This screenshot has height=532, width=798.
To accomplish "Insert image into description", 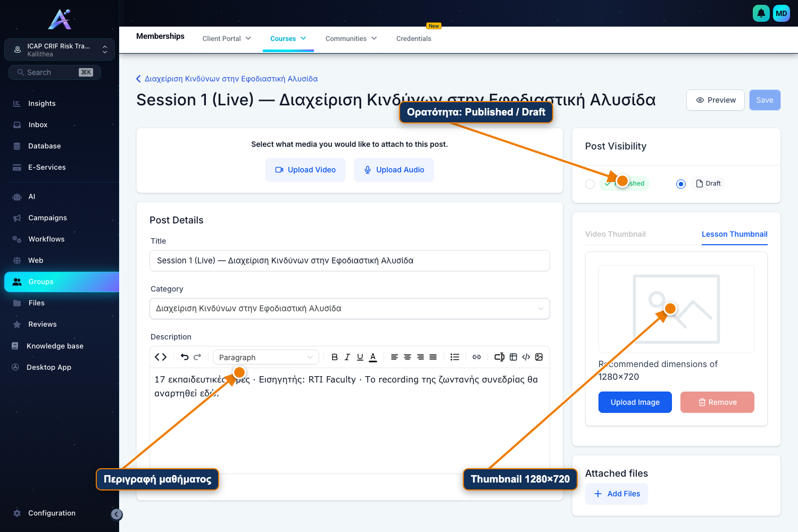I will pyautogui.click(x=539, y=357).
